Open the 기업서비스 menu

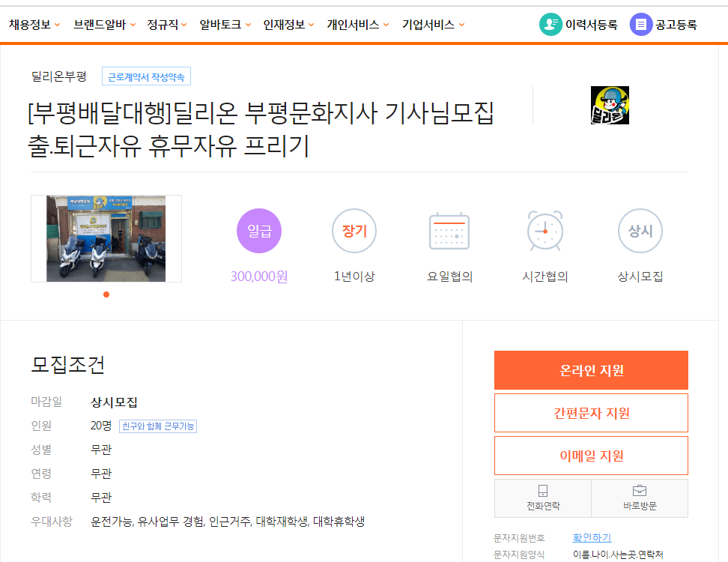[x=428, y=25]
